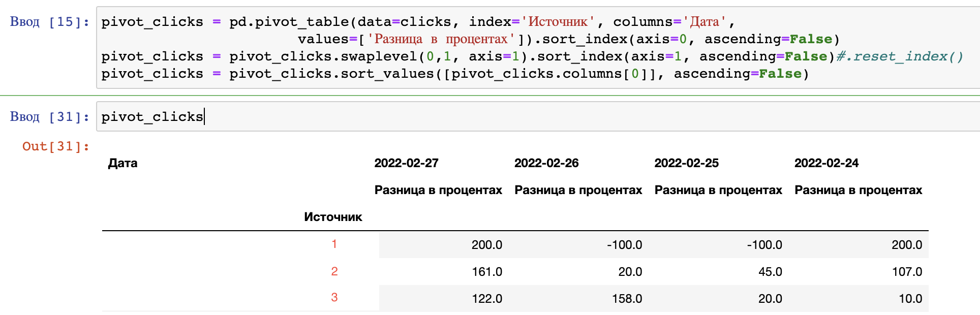The image size is (980, 315).
Task: Click row index 2 in the table
Action: (x=334, y=271)
